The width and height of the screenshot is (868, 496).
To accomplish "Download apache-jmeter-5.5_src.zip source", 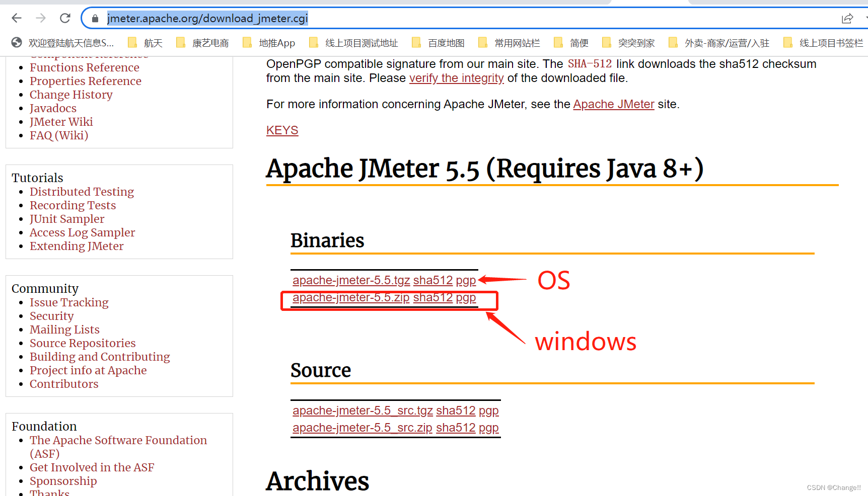I will [x=362, y=428].
